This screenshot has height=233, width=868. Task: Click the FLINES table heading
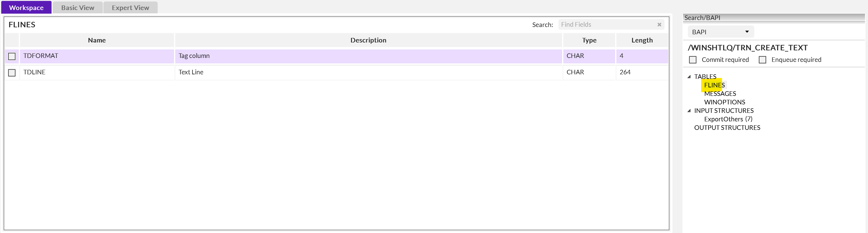(x=22, y=25)
